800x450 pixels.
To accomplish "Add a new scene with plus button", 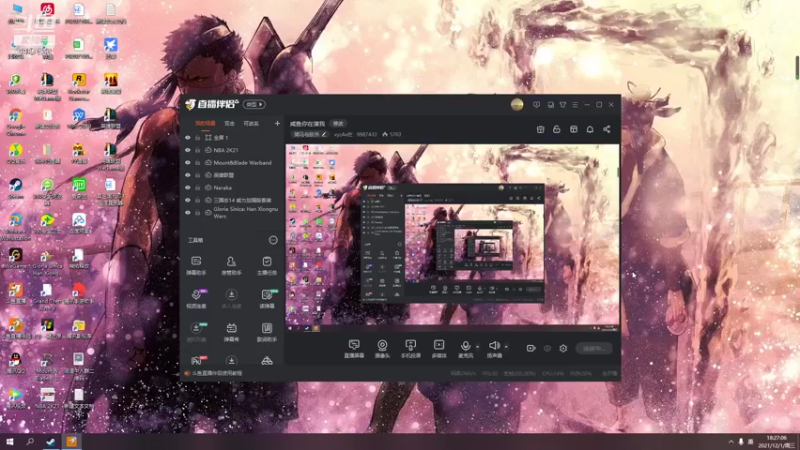I will (x=277, y=123).
